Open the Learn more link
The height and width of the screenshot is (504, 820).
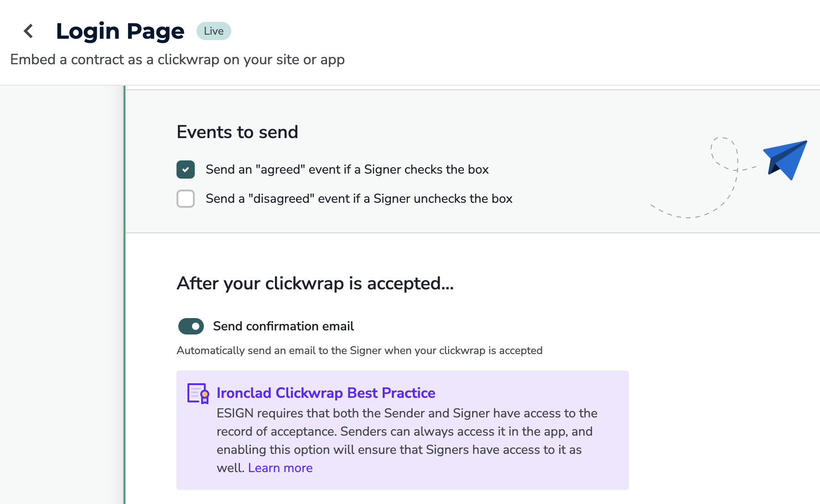click(x=280, y=468)
